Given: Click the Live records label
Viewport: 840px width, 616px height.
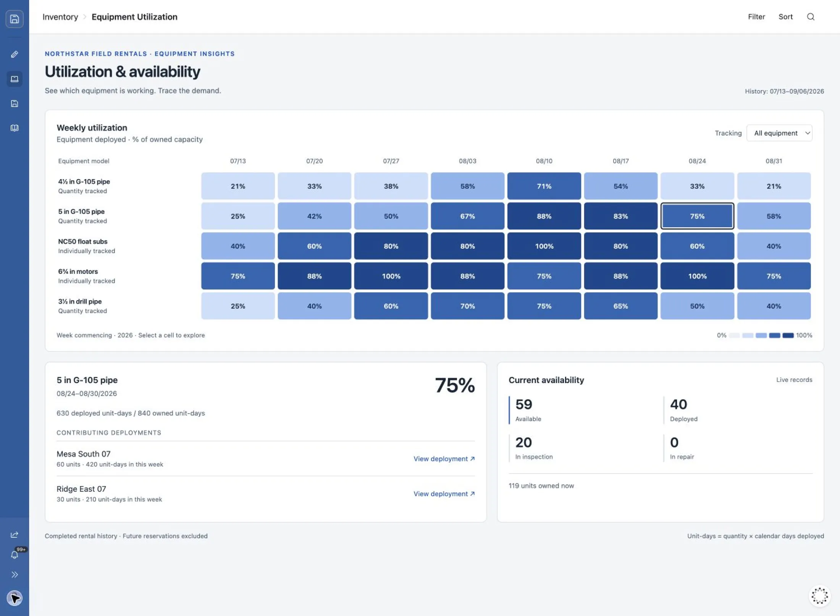Looking at the screenshot, I should click(794, 380).
